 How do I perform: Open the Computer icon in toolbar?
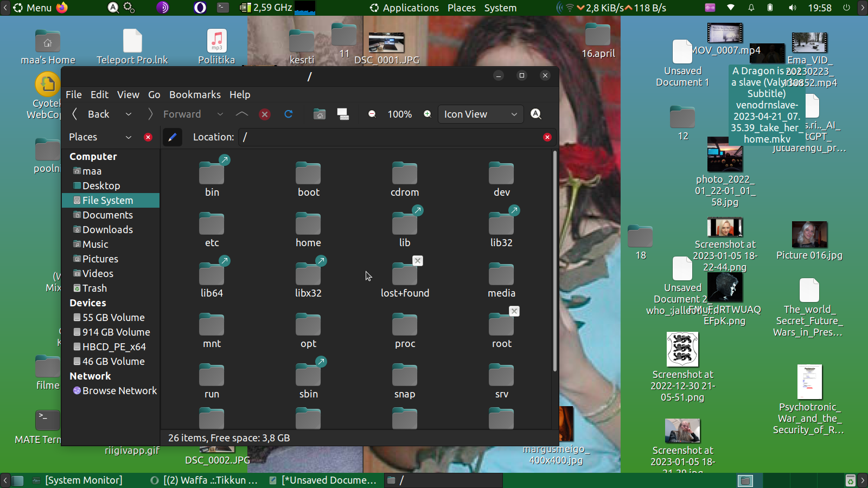(343, 114)
